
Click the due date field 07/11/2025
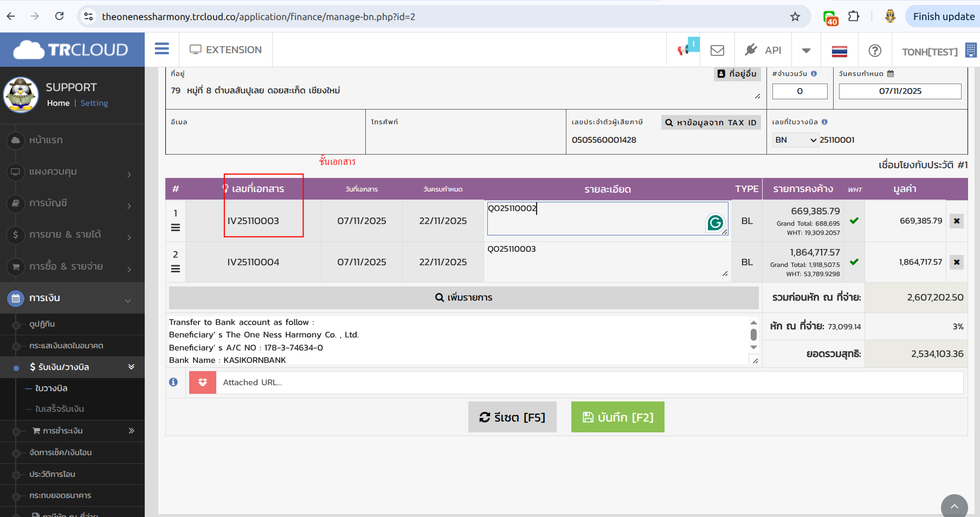click(x=900, y=91)
